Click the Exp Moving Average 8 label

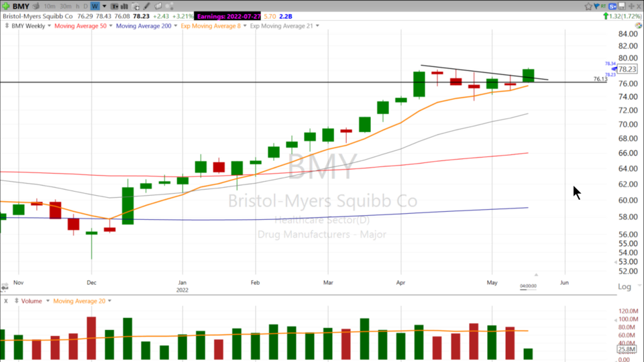point(211,26)
